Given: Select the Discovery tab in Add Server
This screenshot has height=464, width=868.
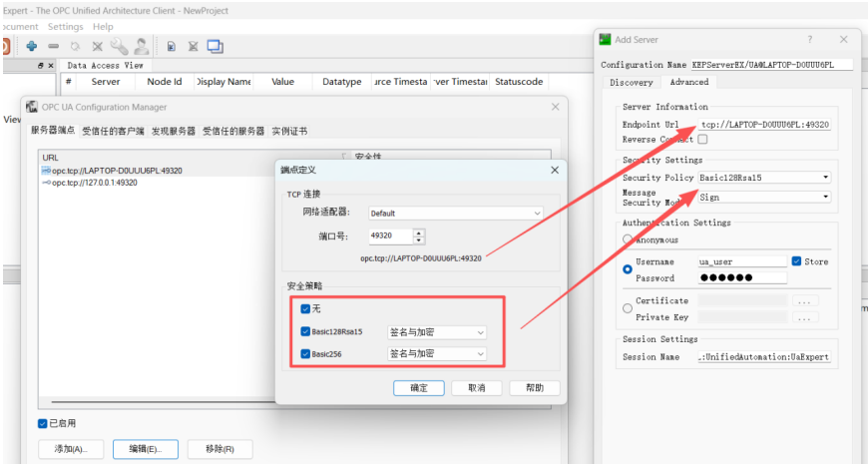Looking at the screenshot, I should pos(632,83).
